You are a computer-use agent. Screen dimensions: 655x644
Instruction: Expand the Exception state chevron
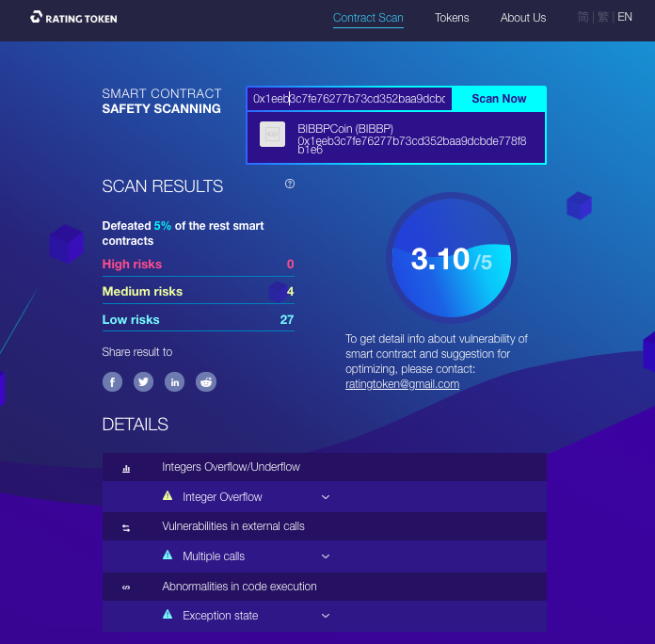coord(326,616)
